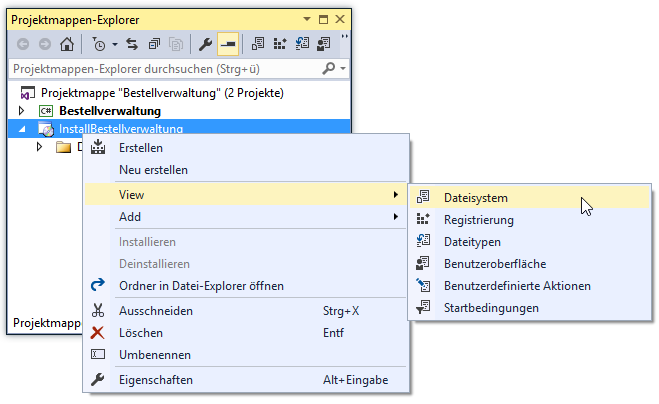
Task: Select the Bestellverwaltung C# project
Action: click(x=110, y=111)
